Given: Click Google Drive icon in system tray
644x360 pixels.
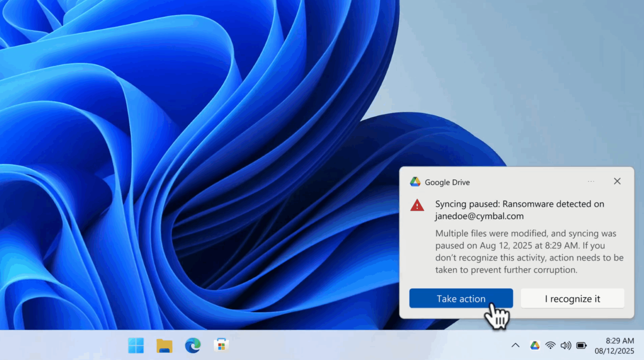Looking at the screenshot, I should (x=535, y=345).
